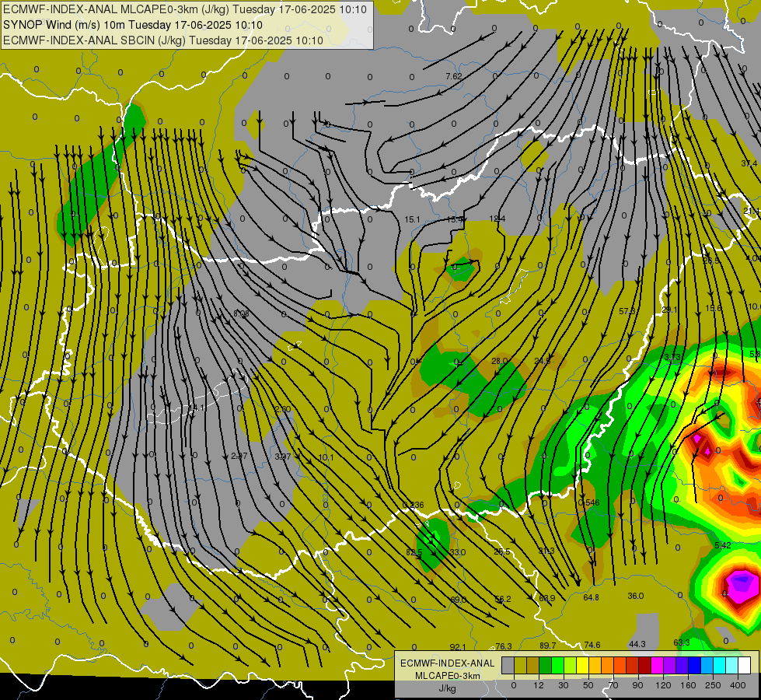Click the 5.42 value on the map
The width and height of the screenshot is (761, 700).
[723, 545]
